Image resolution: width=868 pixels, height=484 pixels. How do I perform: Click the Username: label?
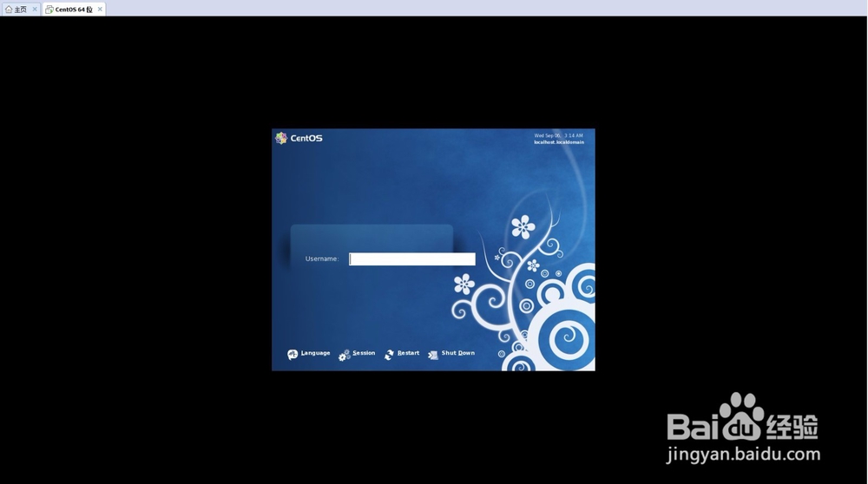[x=322, y=258]
